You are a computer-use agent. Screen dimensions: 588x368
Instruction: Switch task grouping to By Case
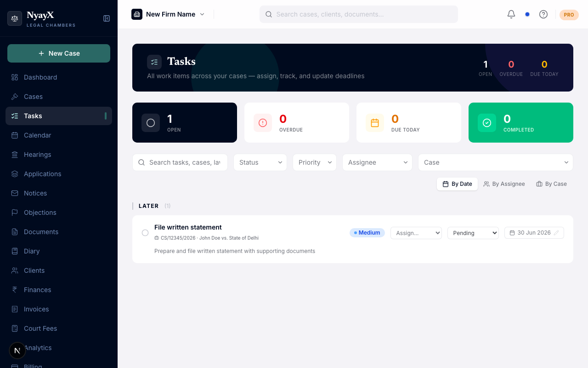click(x=551, y=184)
